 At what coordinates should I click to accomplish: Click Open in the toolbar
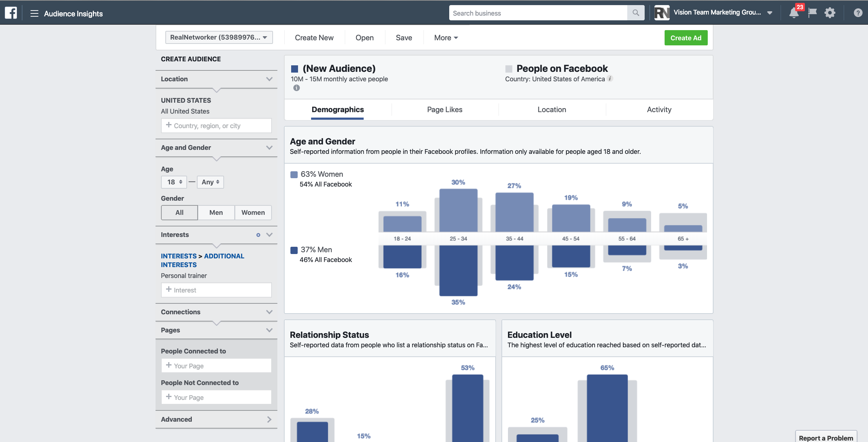tap(364, 38)
